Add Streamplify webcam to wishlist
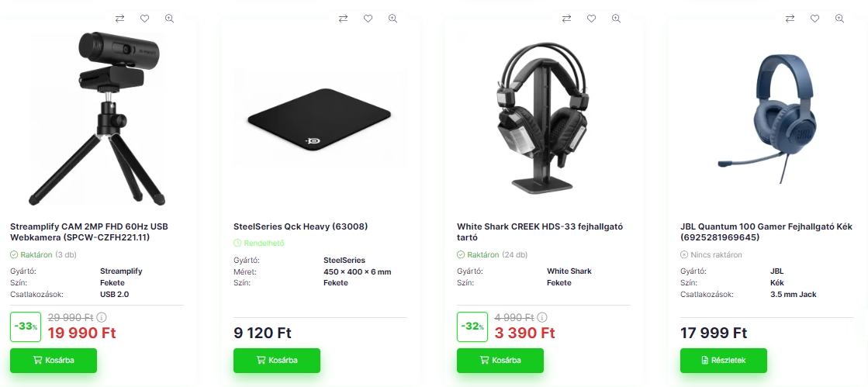This screenshot has width=868, height=387. [144, 19]
